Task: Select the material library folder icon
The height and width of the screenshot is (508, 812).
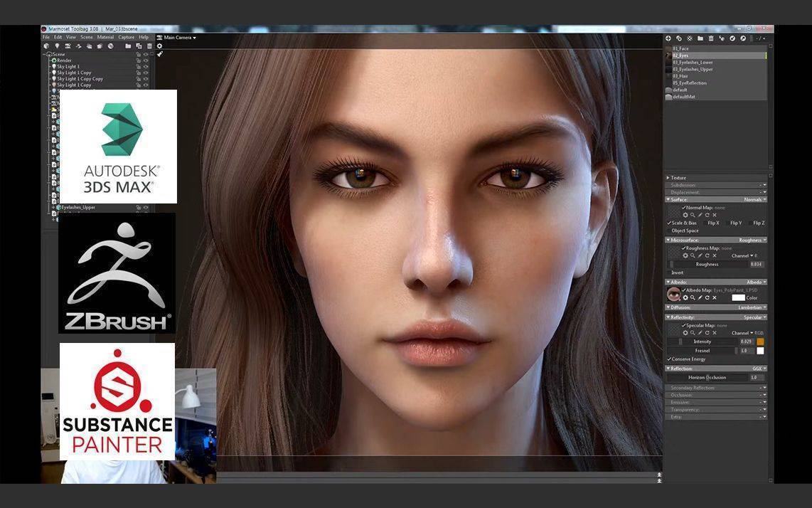Action: [700, 38]
